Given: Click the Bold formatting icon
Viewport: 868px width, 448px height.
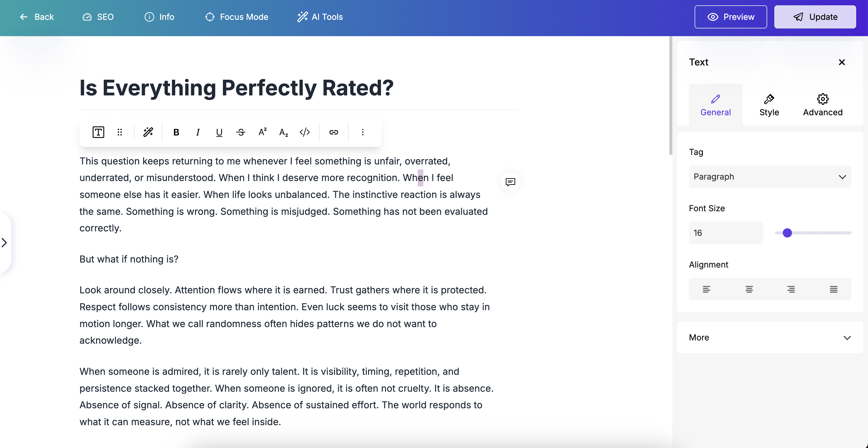Looking at the screenshot, I should coord(176,132).
